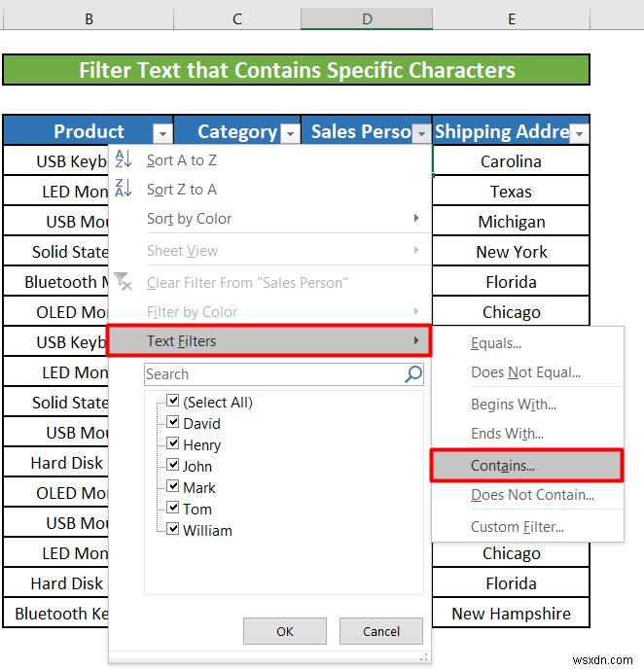This screenshot has width=644, height=670.
Task: Choose Does Not Contain... filter
Action: [528, 495]
